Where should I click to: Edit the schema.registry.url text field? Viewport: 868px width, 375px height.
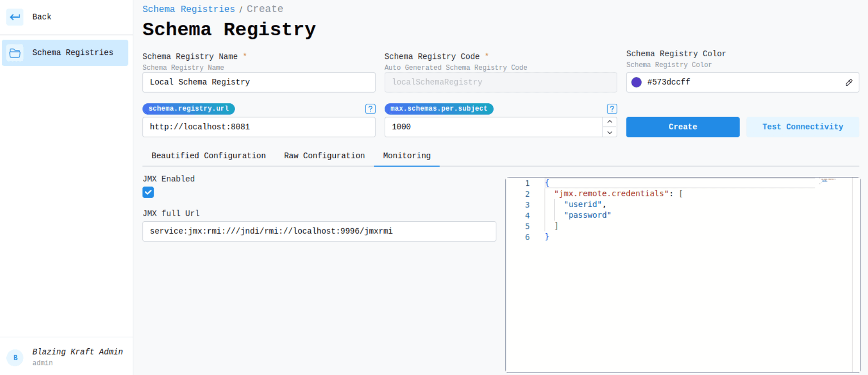259,127
